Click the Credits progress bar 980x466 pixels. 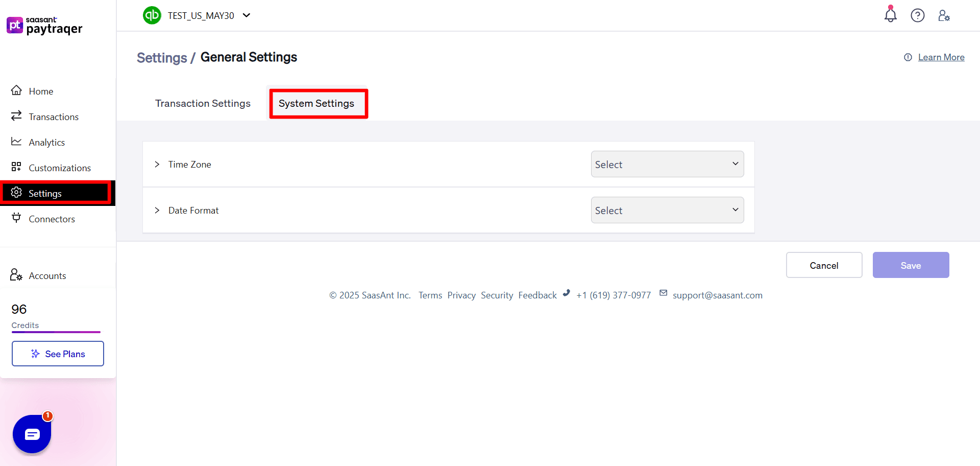tap(56, 332)
